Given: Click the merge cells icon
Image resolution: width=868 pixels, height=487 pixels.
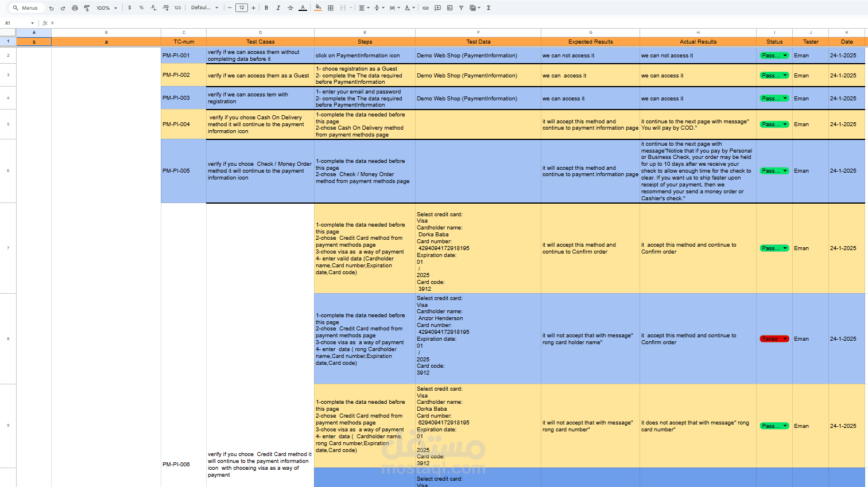Looking at the screenshot, I should pos(343,8).
